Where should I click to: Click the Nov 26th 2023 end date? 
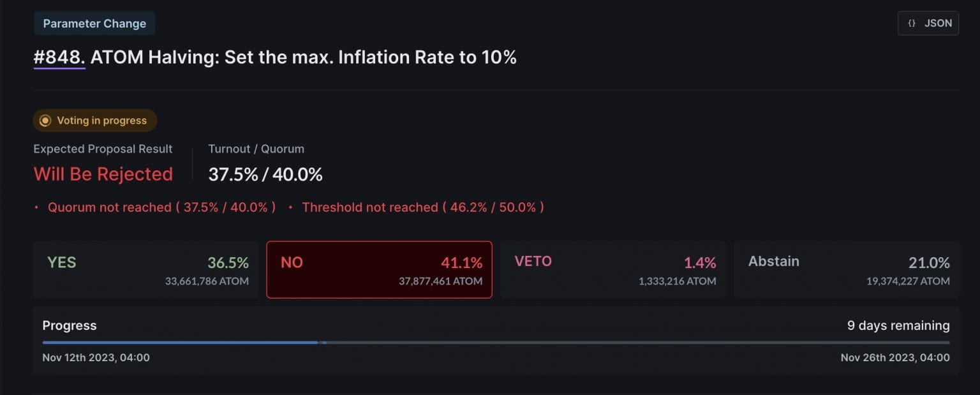coord(895,357)
